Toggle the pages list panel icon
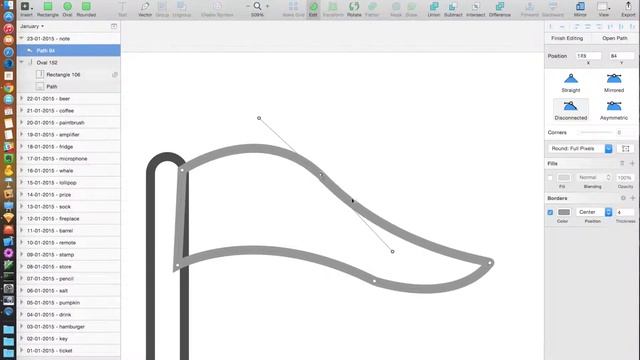The width and height of the screenshot is (640, 360). 114,26
